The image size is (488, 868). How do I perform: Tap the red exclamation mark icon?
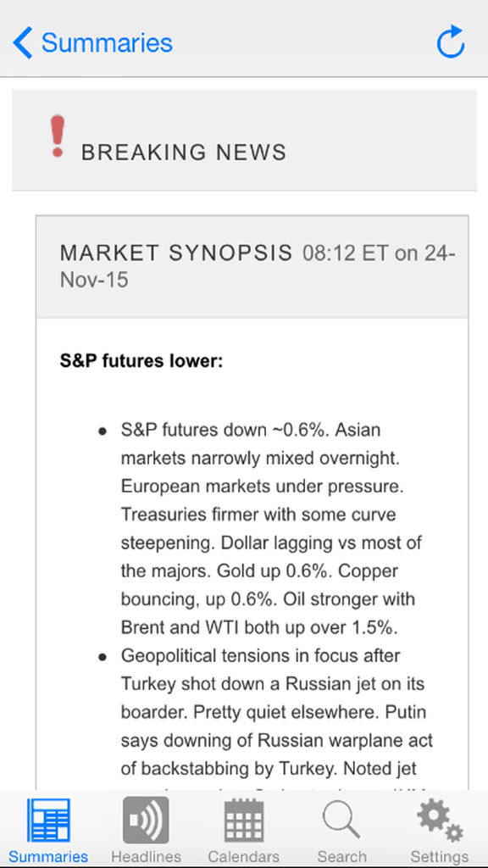(57, 136)
